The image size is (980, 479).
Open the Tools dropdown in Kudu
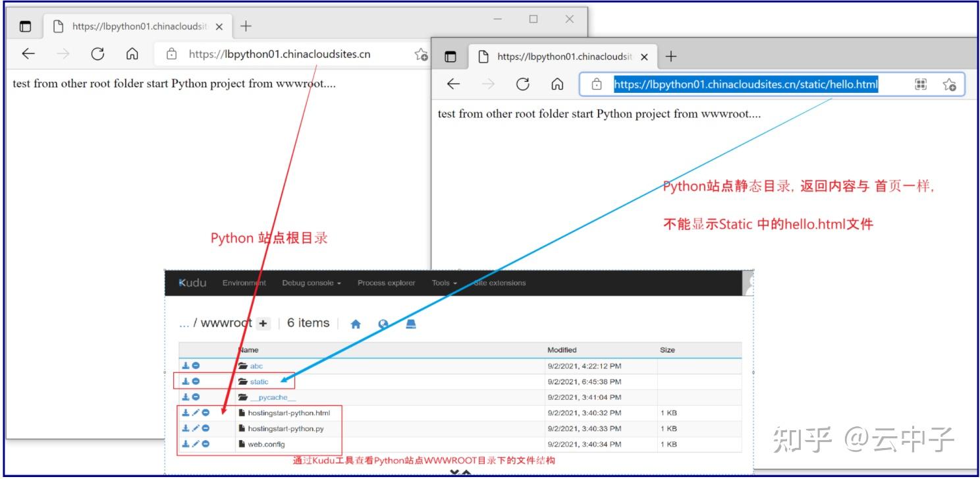pos(443,283)
